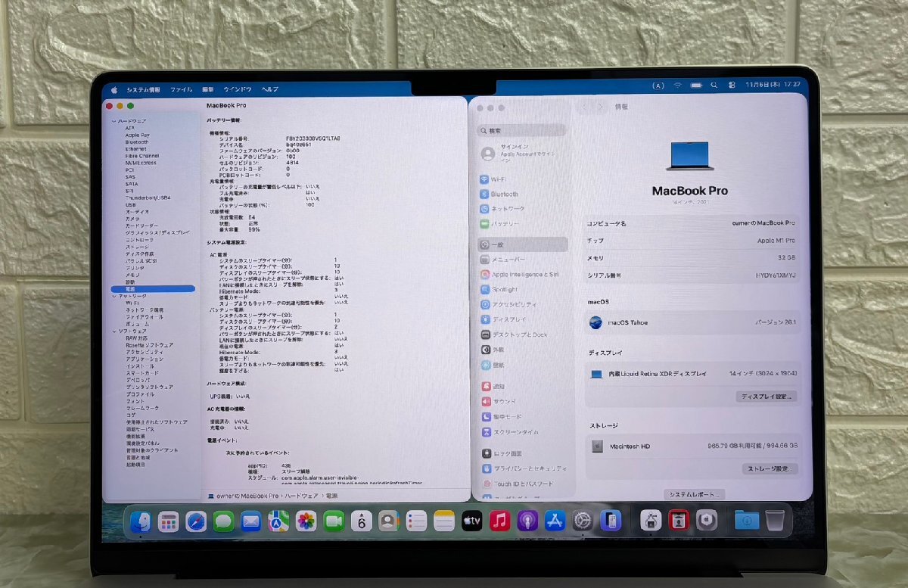Viewport: 908px width, 588px height.
Task: Open the Downloads folder in the Dock
Action: click(x=746, y=521)
